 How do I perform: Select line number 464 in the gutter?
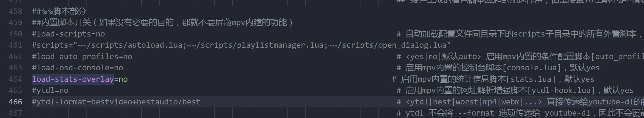[15, 79]
